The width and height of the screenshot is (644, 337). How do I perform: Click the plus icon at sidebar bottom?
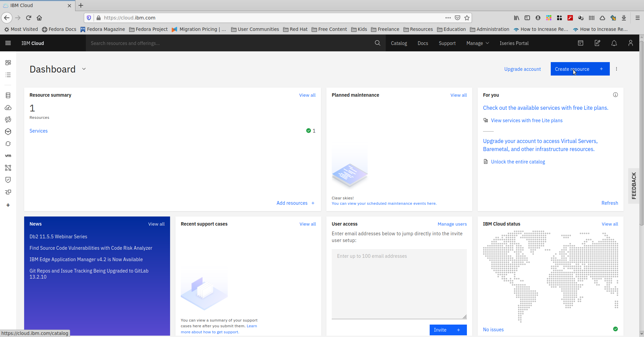tap(8, 205)
